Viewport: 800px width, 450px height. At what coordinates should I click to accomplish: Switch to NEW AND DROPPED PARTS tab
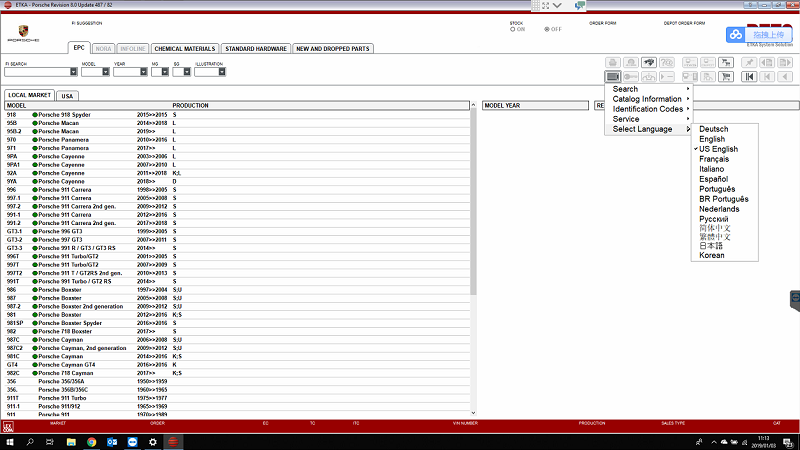[333, 48]
